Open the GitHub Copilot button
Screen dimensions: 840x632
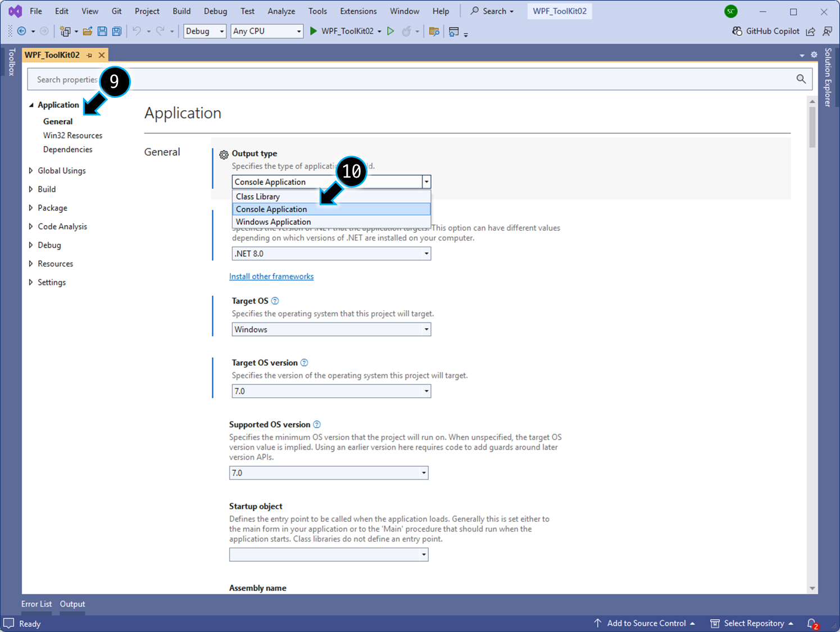(x=766, y=31)
